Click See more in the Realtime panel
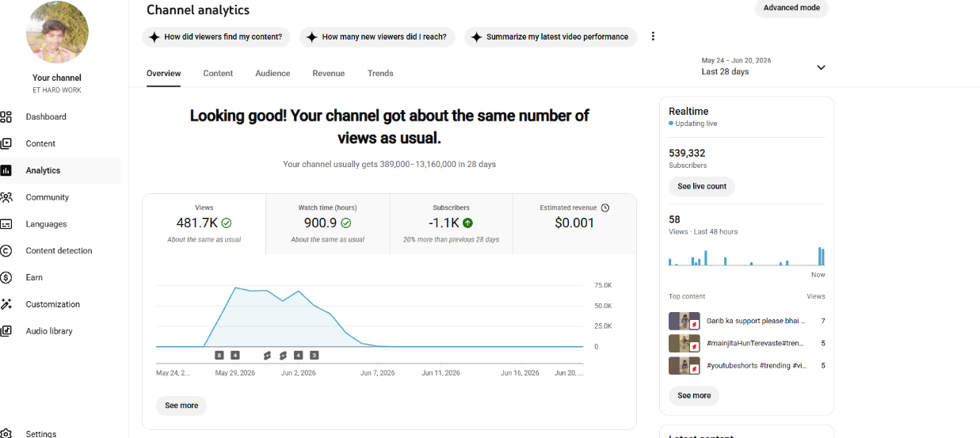This screenshot has height=438, width=980. (x=694, y=395)
